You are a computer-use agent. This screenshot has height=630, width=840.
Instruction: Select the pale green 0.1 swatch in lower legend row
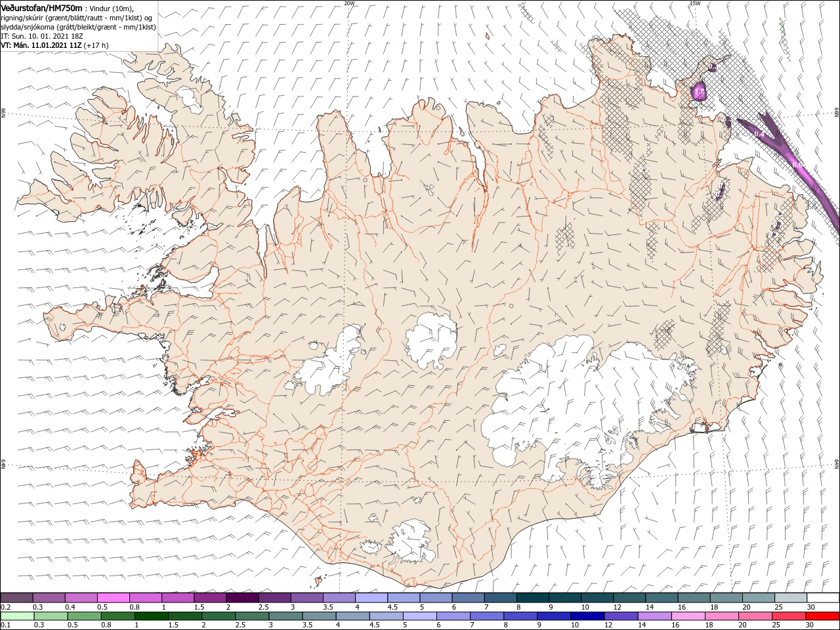16,616
